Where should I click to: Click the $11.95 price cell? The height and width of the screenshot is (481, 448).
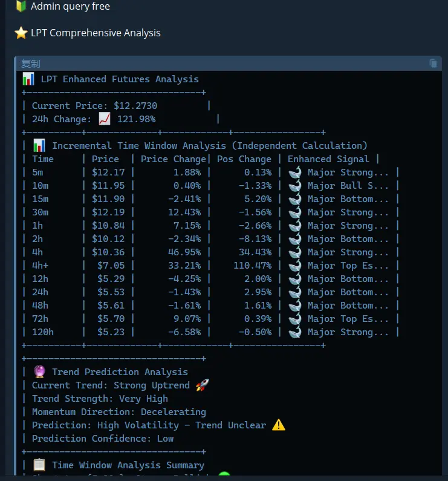(x=108, y=186)
